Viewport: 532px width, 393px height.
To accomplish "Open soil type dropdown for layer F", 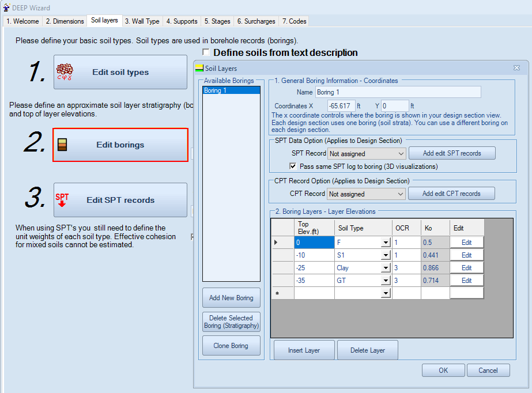I will (x=386, y=243).
